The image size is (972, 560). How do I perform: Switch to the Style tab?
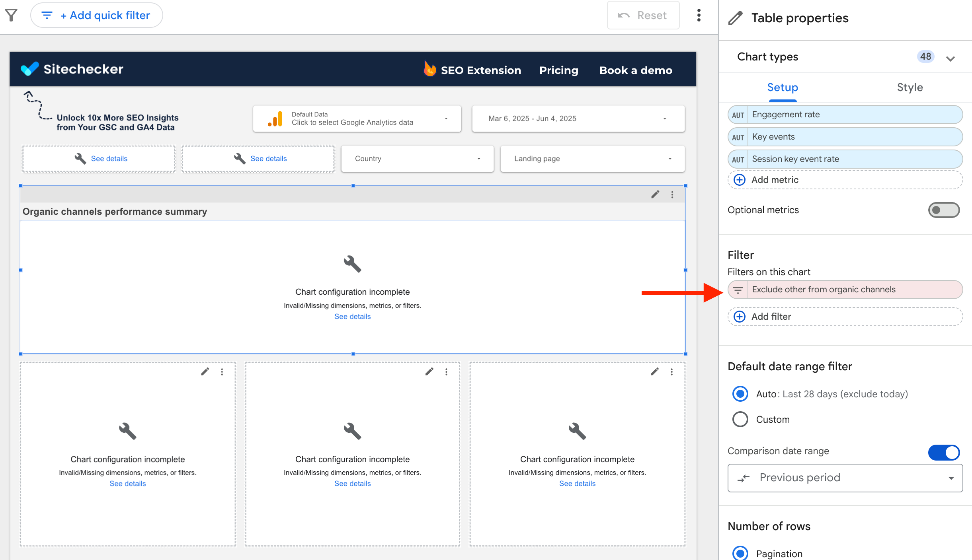(910, 87)
